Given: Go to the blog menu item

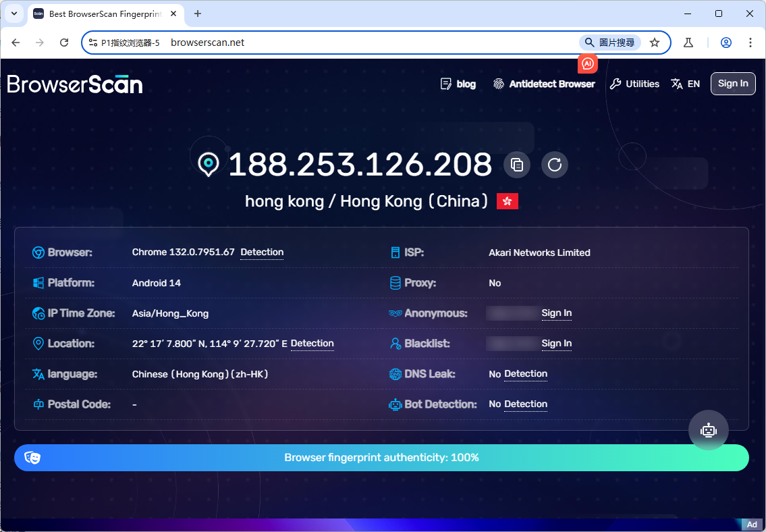Looking at the screenshot, I should (458, 84).
